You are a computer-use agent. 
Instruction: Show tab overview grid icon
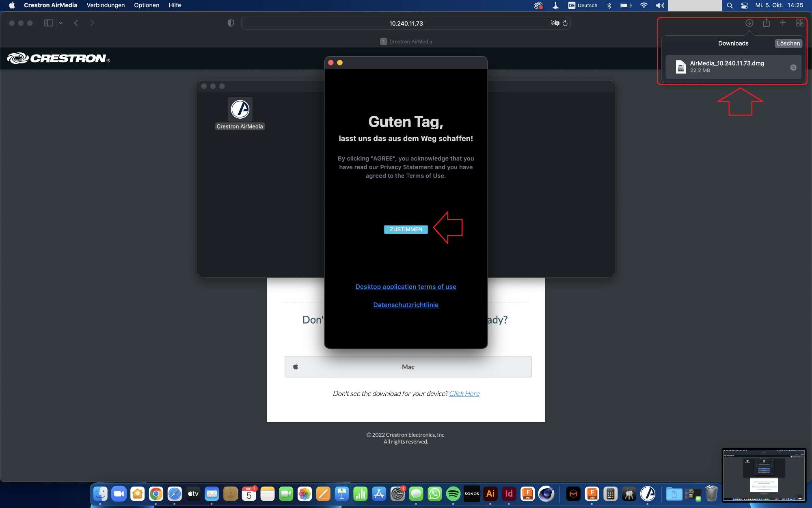tap(799, 23)
